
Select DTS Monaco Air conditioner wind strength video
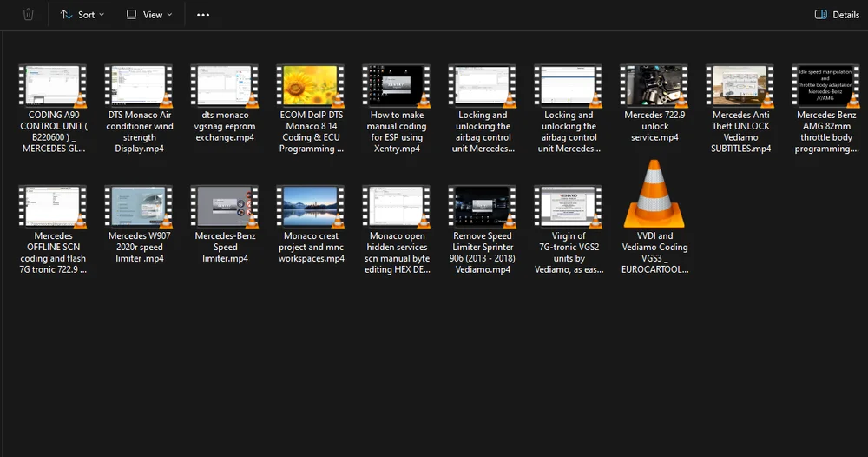click(x=139, y=86)
